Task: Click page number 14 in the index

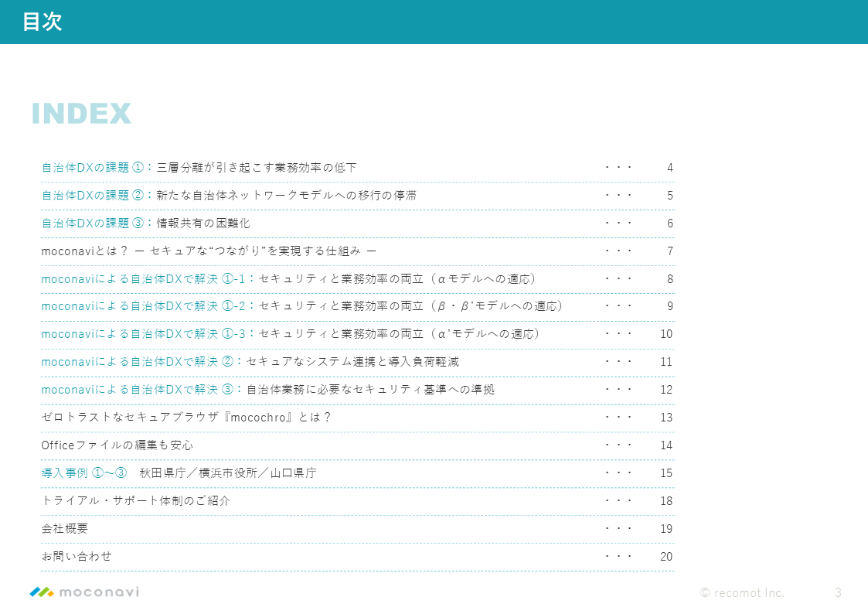Action: point(666,445)
